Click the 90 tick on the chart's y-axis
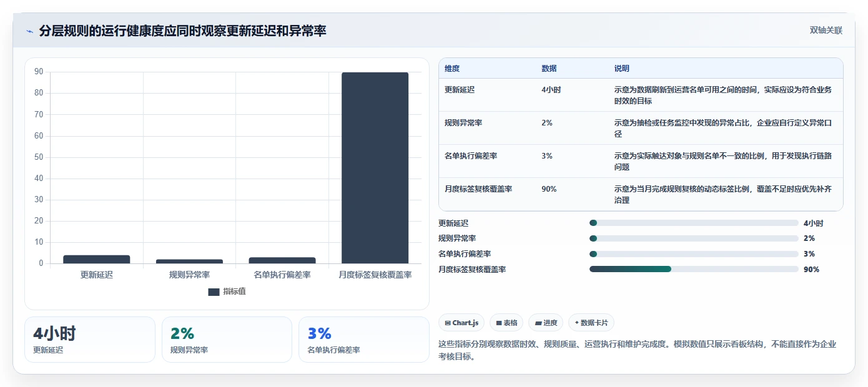 [x=39, y=72]
